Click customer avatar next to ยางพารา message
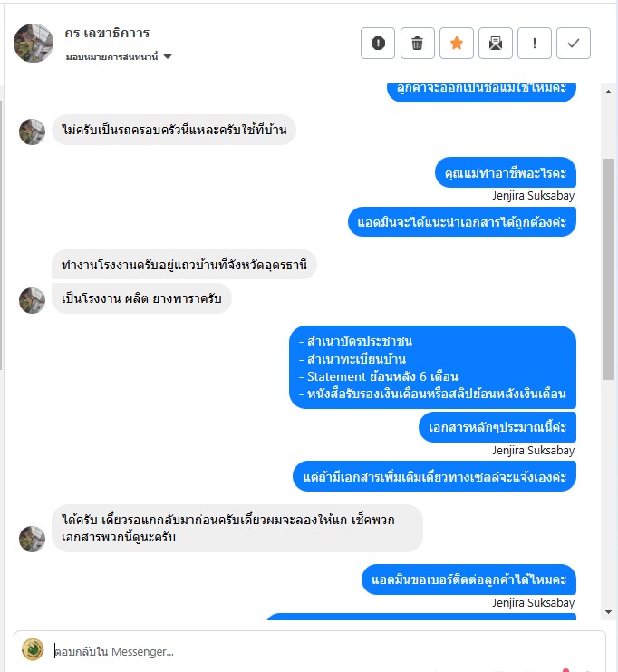Screen dimensions: 618x672 (32, 300)
